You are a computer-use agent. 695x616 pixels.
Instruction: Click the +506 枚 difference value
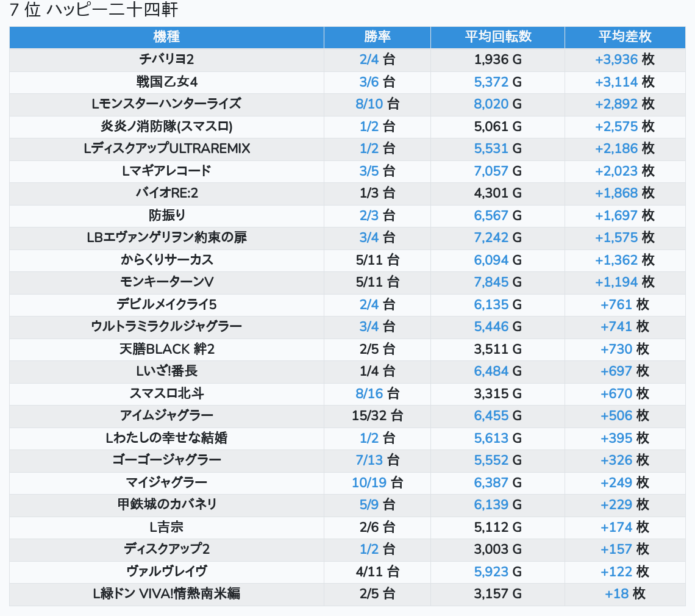pos(625,416)
